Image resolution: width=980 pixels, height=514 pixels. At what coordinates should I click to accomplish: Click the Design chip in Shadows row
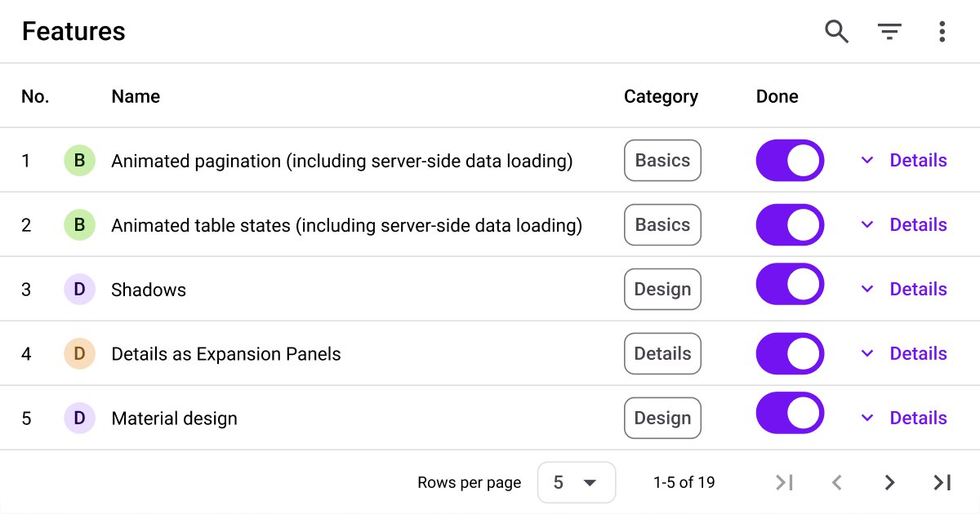coord(662,290)
